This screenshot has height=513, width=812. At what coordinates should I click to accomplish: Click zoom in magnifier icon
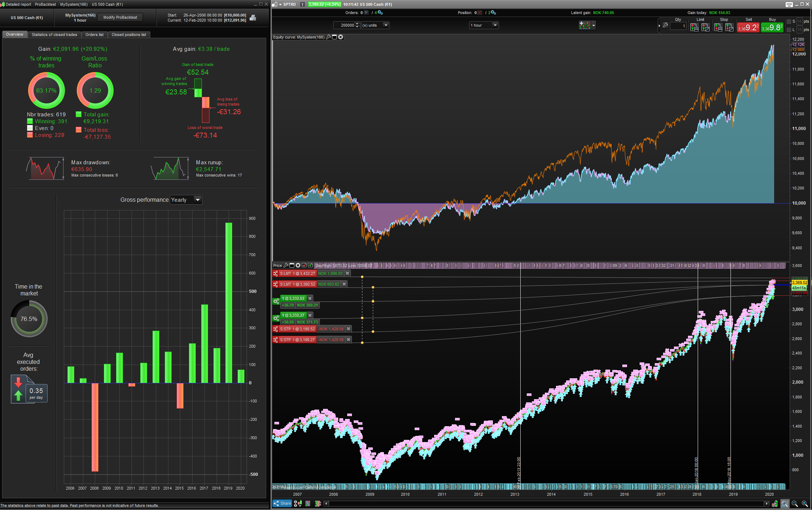click(x=805, y=504)
